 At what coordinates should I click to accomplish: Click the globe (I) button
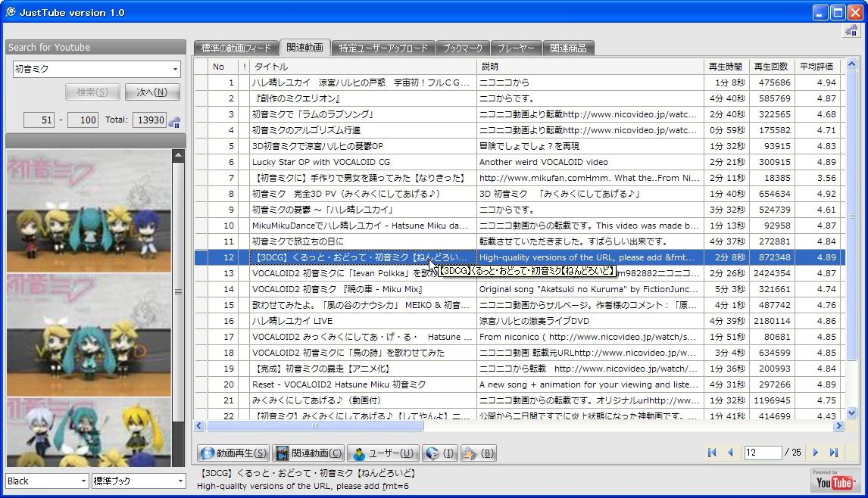440,453
